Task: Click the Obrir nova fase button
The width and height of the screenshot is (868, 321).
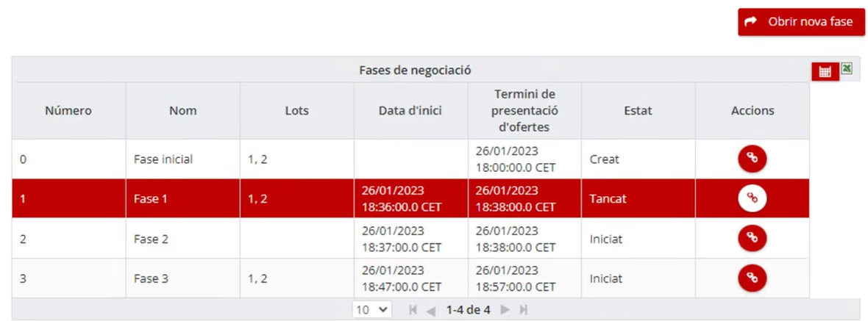Action: point(801,22)
